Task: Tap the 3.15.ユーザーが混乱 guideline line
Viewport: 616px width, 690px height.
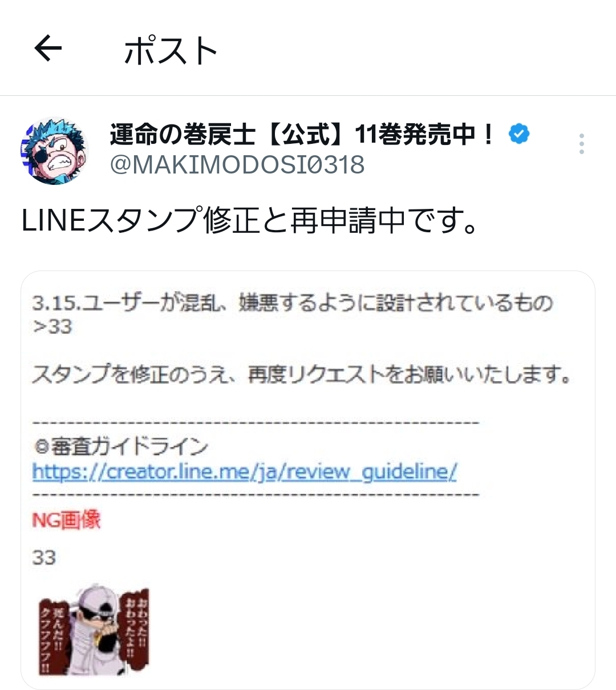Action: click(293, 302)
